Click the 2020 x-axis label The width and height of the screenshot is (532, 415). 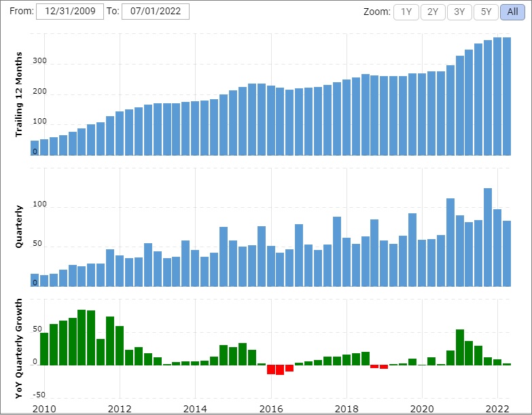[422, 409]
